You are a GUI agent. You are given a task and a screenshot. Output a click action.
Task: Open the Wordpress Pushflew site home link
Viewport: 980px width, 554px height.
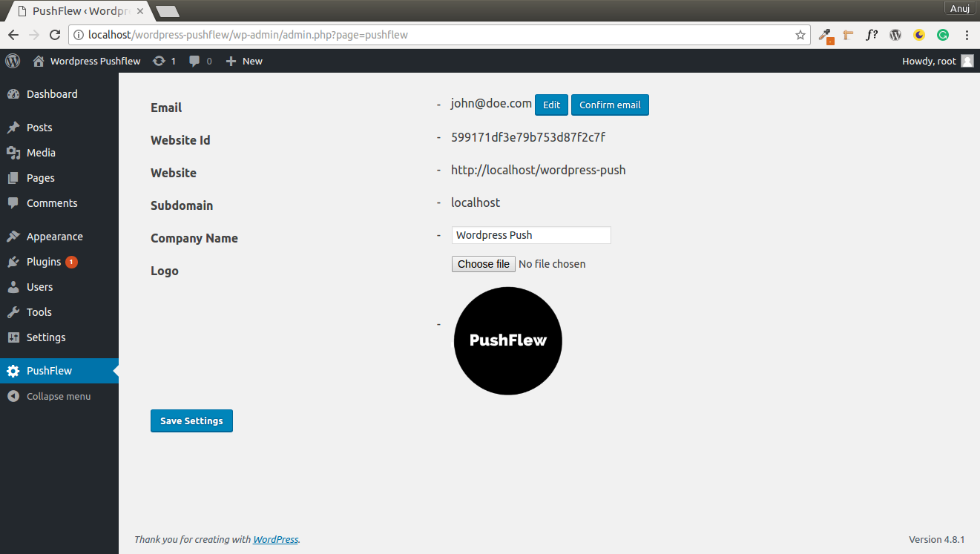[x=87, y=61]
